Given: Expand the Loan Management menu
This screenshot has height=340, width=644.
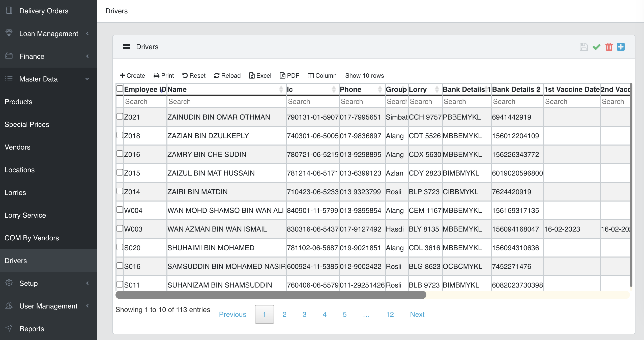Looking at the screenshot, I should tap(49, 34).
